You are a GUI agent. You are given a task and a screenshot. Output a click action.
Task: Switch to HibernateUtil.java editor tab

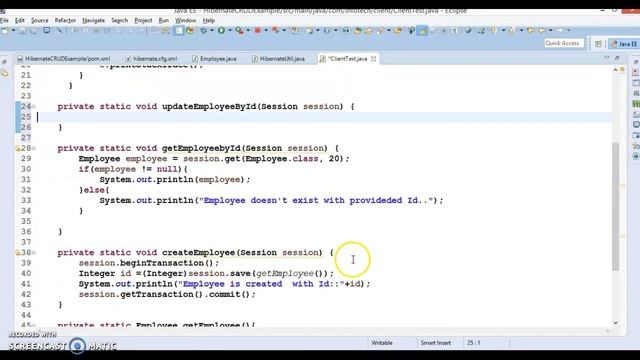(x=279, y=59)
